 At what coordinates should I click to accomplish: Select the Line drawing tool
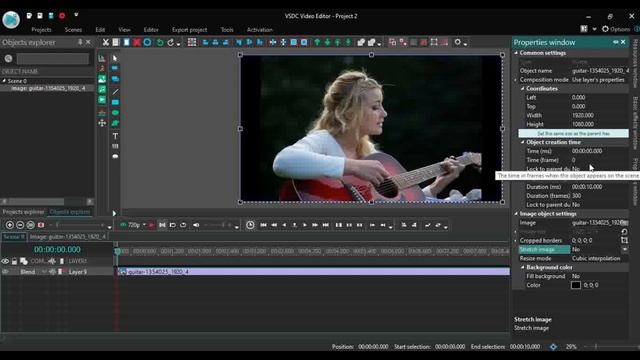click(116, 91)
